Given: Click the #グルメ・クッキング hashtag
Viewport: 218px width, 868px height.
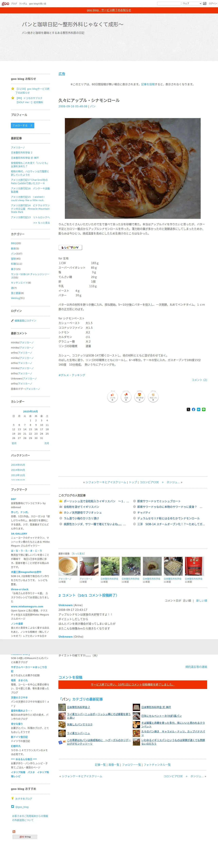Looking at the screenshot, I should pos(72,375).
